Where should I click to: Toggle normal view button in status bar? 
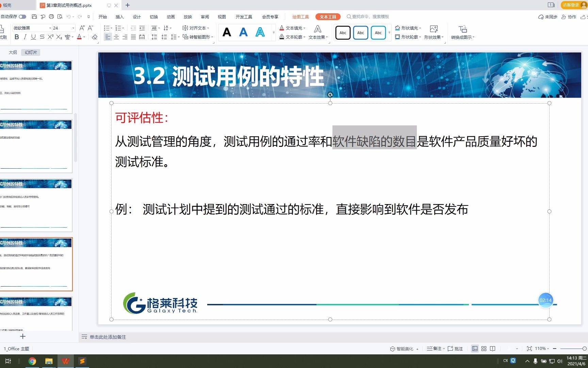[475, 349]
